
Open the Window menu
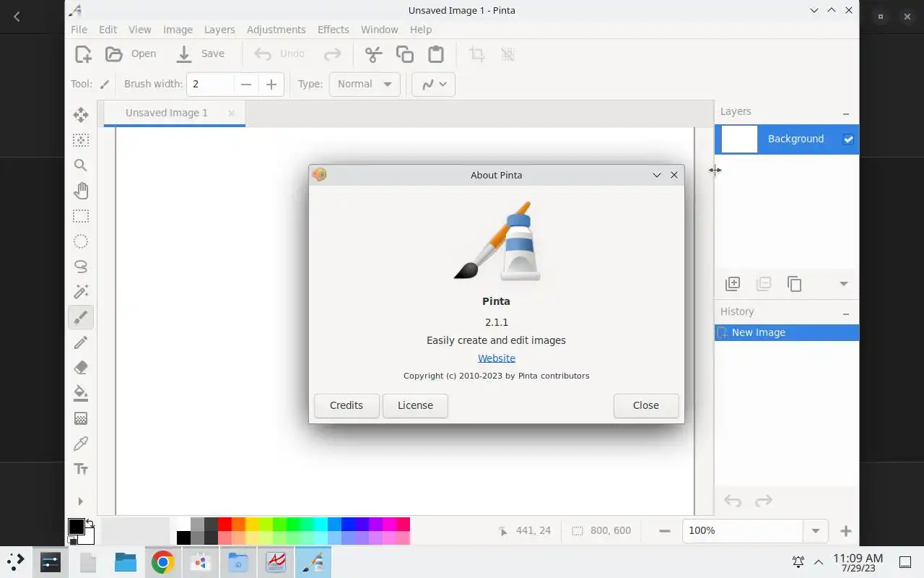379,30
